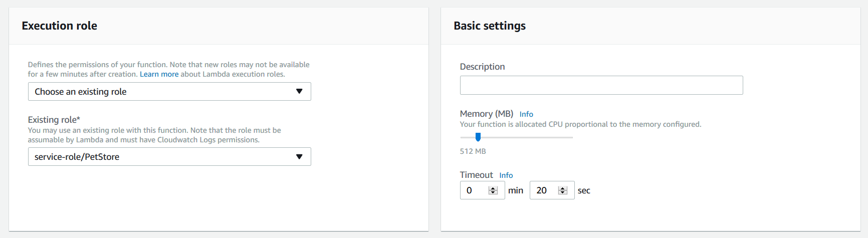Click the blue Memory slider handle
This screenshot has height=238, width=868.
coord(478,137)
